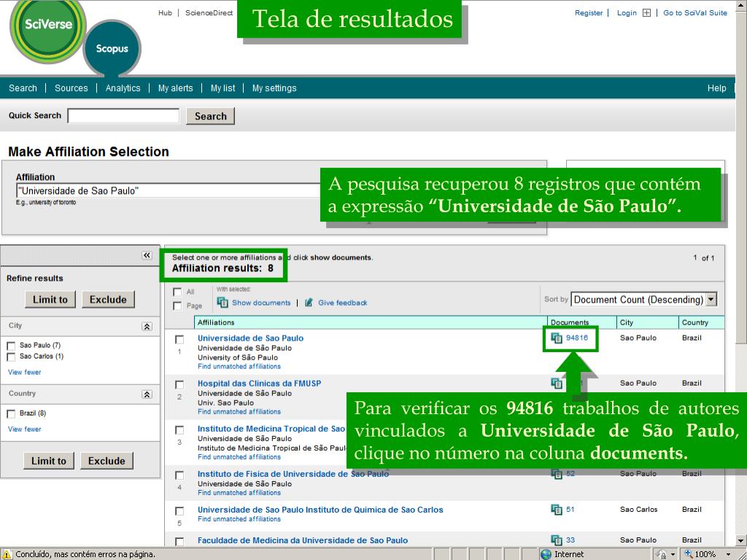Click the Give feedback link
Viewport: 747px width, 560px height.
pos(343,303)
